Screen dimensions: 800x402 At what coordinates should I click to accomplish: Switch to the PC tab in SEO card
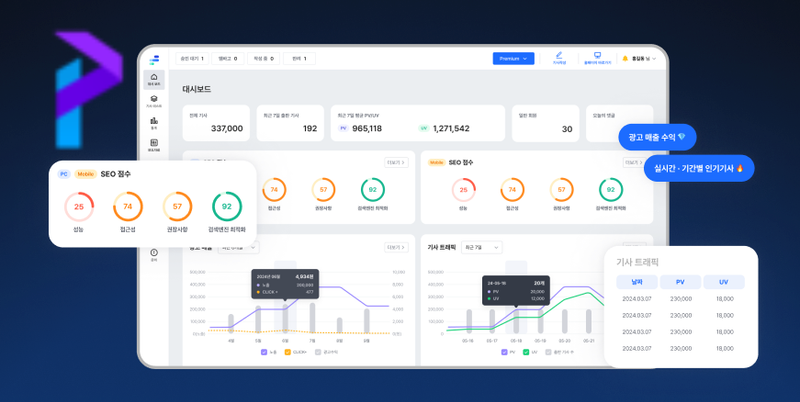[63, 174]
